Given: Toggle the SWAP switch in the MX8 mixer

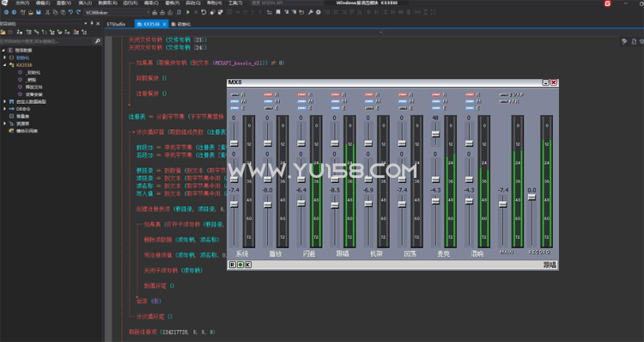Looking at the screenshot, I should pos(503,95).
